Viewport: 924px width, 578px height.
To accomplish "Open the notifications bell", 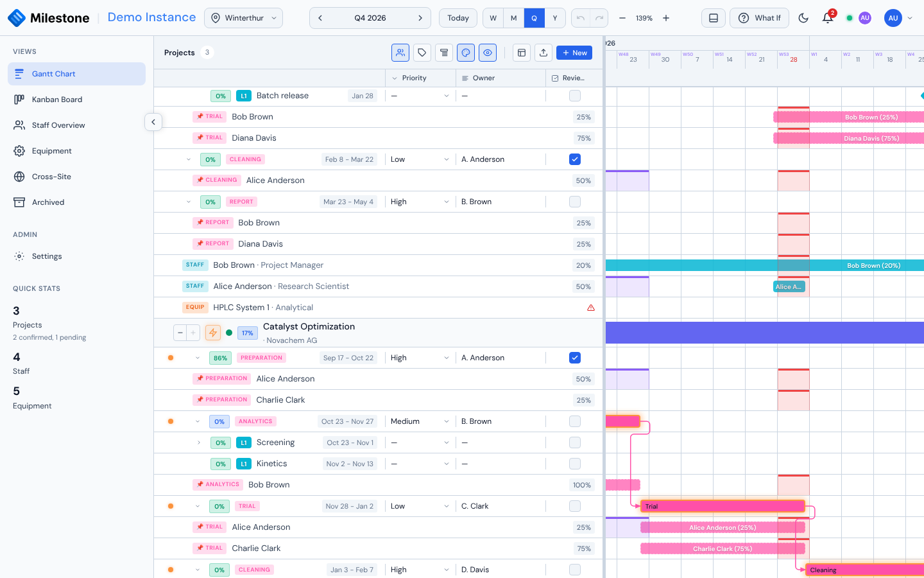I will pos(828,18).
